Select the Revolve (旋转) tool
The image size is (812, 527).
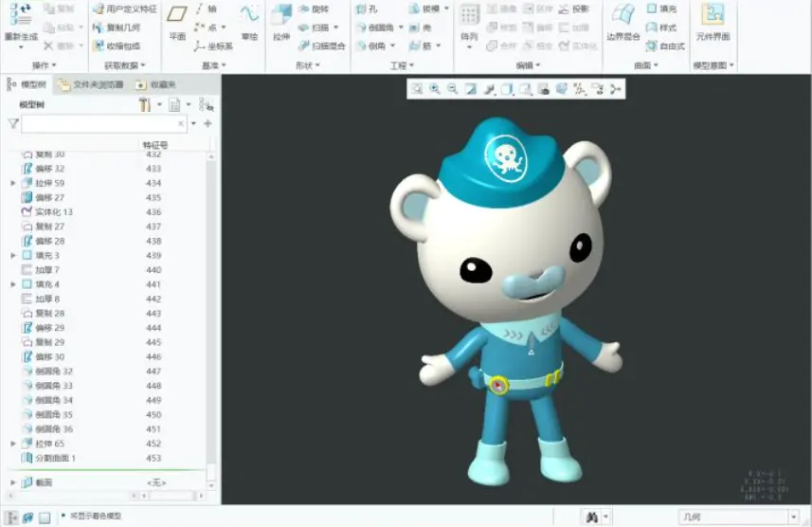314,9
